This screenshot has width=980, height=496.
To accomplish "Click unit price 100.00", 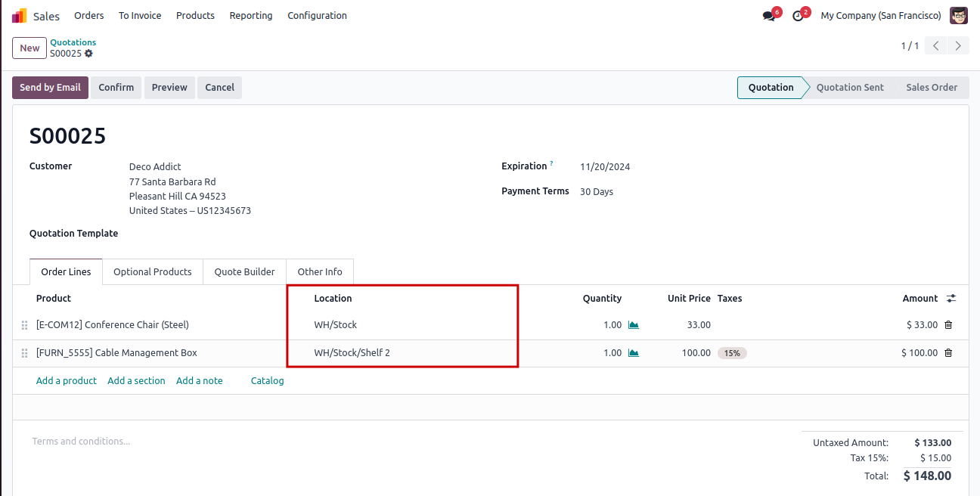I will [x=696, y=353].
